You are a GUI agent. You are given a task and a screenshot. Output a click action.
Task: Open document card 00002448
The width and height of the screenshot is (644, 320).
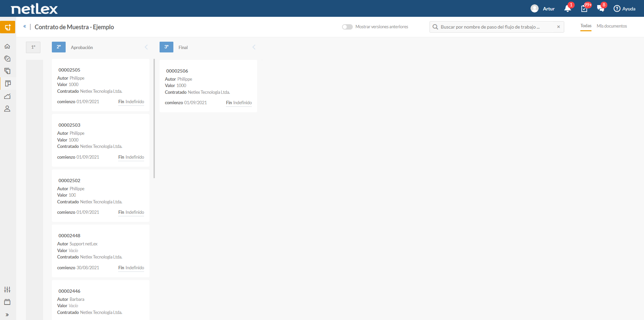click(x=101, y=251)
